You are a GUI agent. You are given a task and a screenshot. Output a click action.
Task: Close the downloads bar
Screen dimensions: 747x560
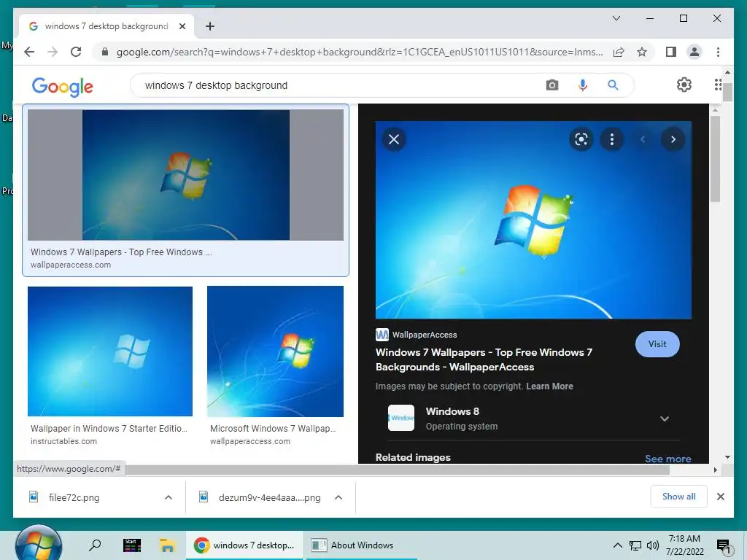[x=720, y=497]
